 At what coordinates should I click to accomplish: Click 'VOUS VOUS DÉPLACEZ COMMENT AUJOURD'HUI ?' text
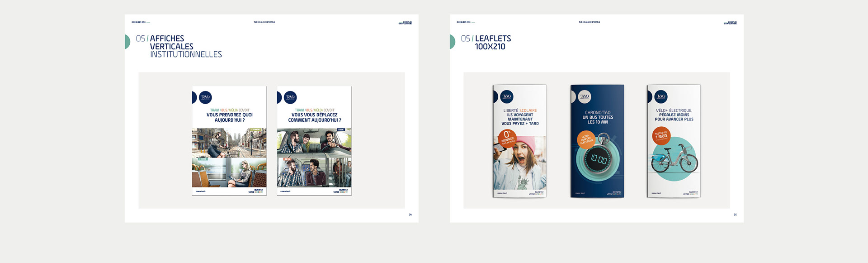coord(315,118)
